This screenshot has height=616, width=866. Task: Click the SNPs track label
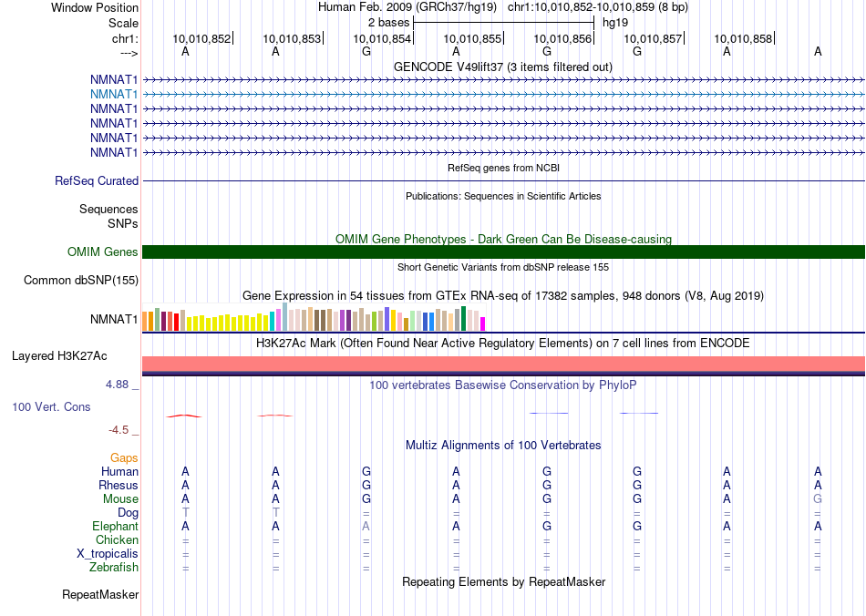click(x=123, y=223)
